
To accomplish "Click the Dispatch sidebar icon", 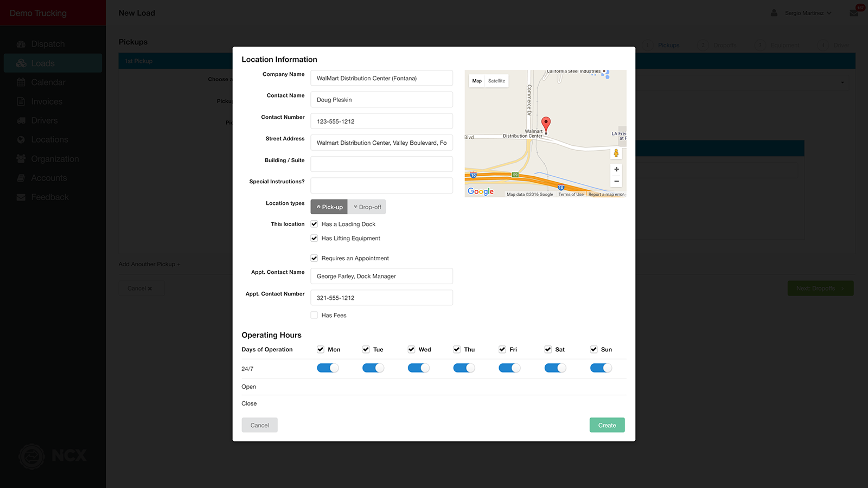I will (x=21, y=44).
